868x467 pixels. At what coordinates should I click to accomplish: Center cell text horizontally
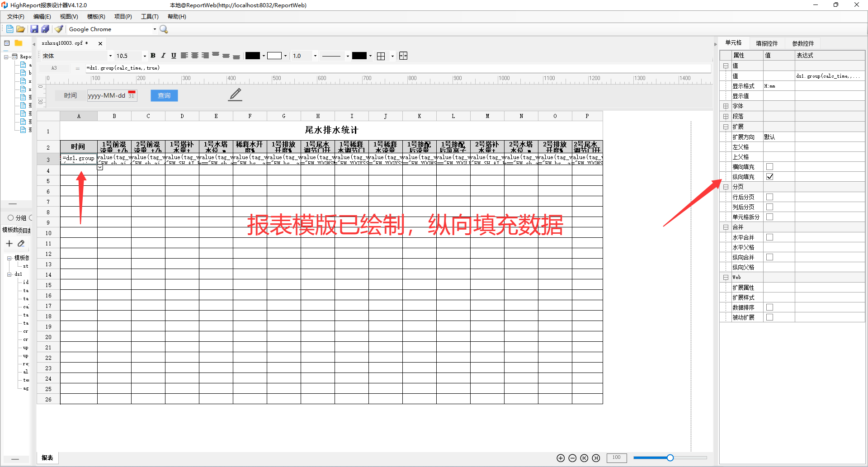coord(194,56)
